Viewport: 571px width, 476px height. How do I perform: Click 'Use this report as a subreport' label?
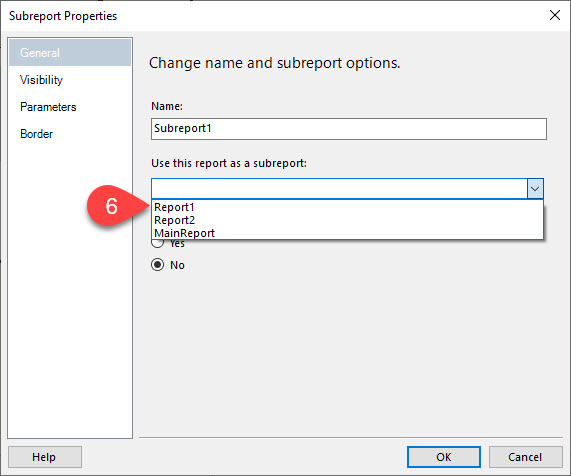point(229,163)
